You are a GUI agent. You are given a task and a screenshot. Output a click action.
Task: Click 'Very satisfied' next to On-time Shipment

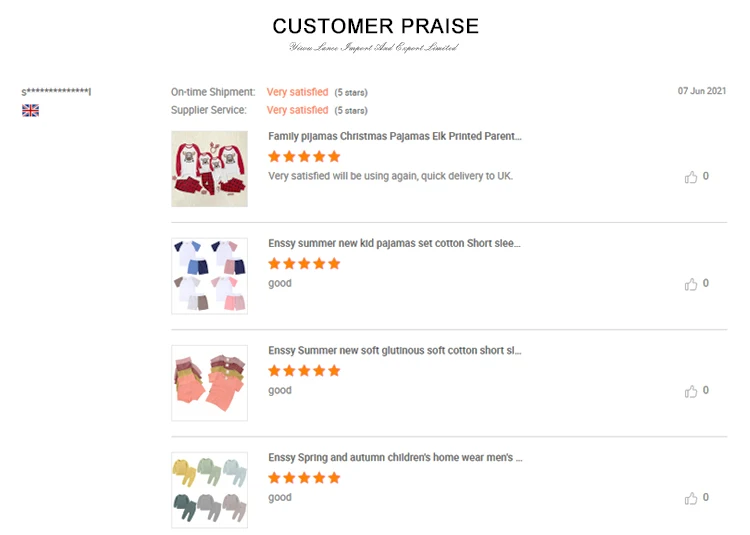[297, 92]
